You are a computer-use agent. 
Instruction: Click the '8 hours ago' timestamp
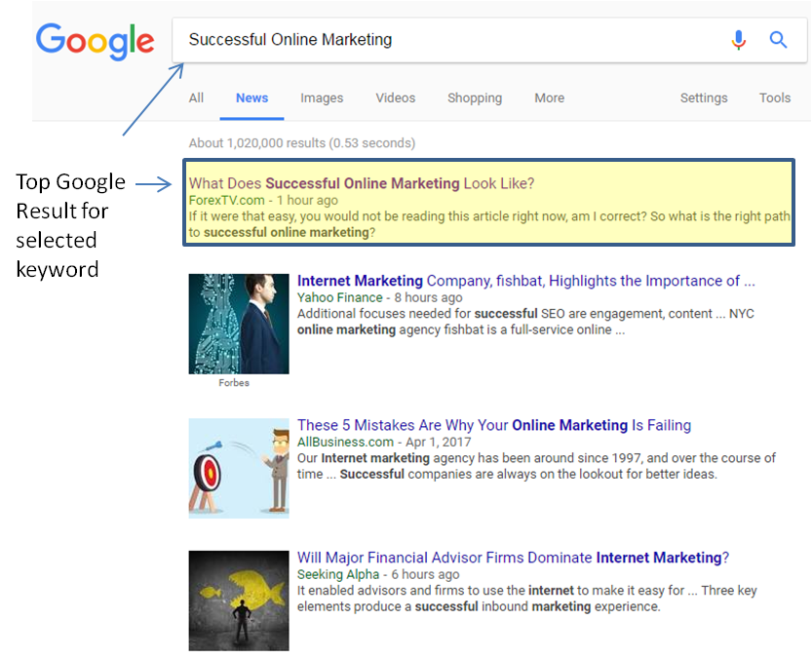pos(428,297)
